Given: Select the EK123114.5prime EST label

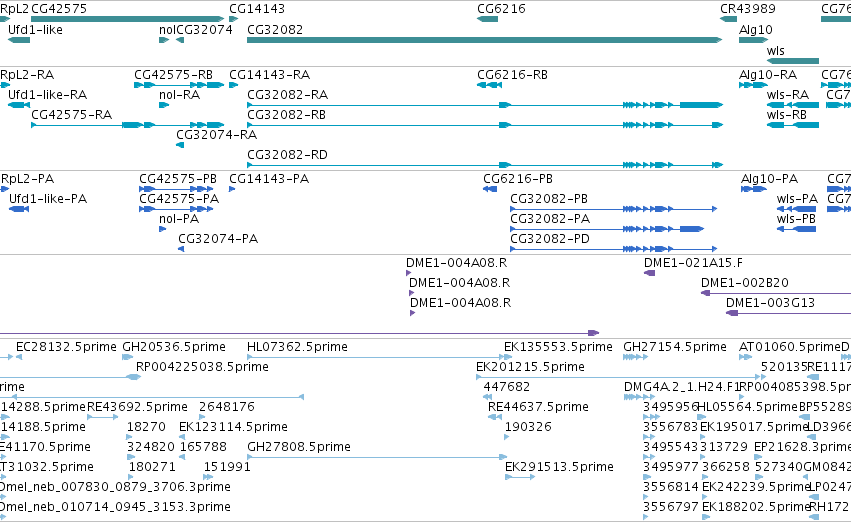Looking at the screenshot, I should pos(233,428).
